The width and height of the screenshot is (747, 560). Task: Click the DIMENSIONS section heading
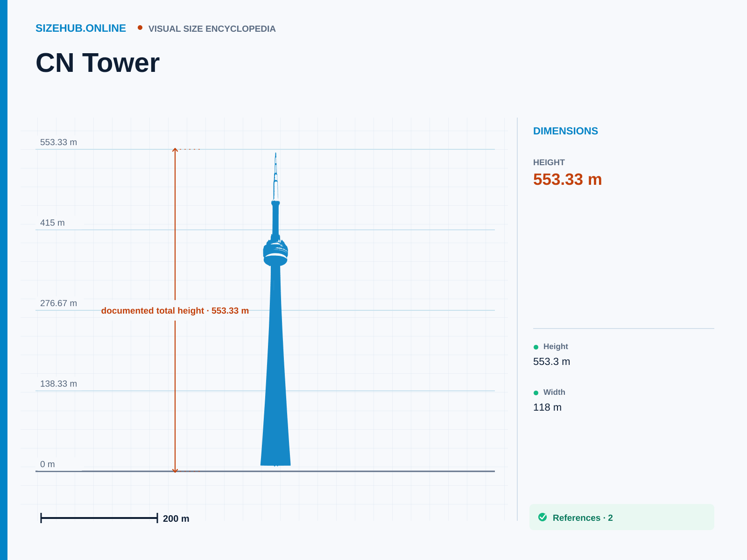click(565, 131)
